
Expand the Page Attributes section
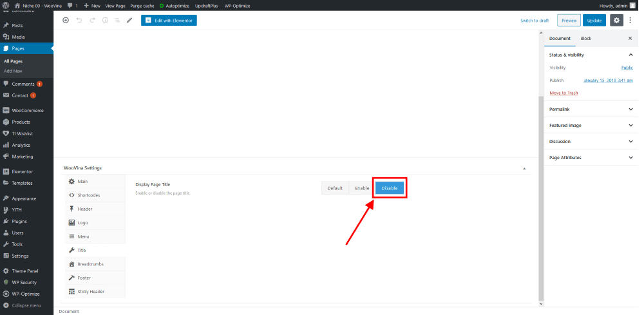point(591,157)
